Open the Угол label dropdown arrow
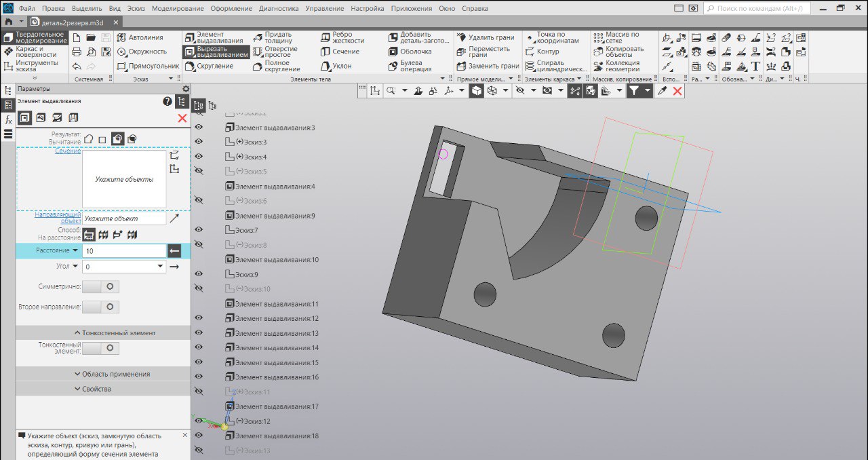 click(75, 267)
